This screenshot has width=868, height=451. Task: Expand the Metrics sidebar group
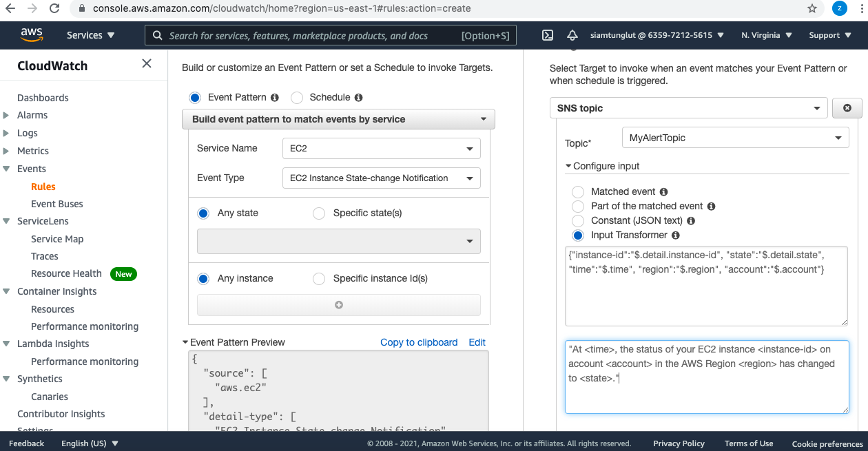coord(6,151)
